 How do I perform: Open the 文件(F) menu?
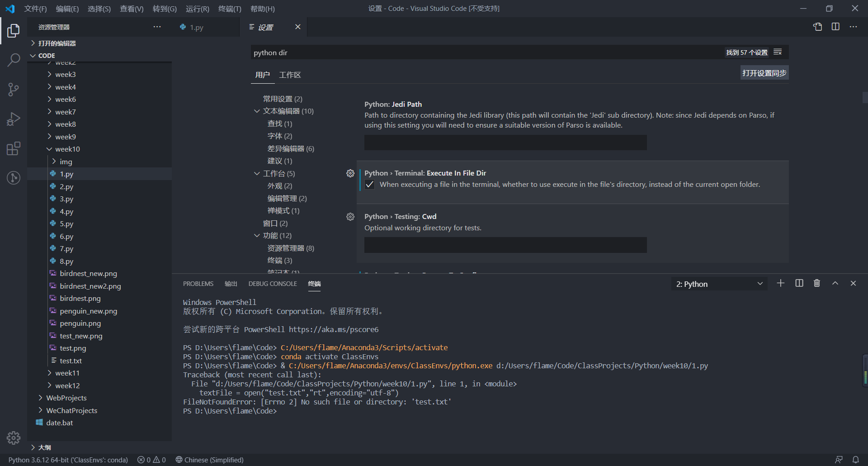(35, 9)
